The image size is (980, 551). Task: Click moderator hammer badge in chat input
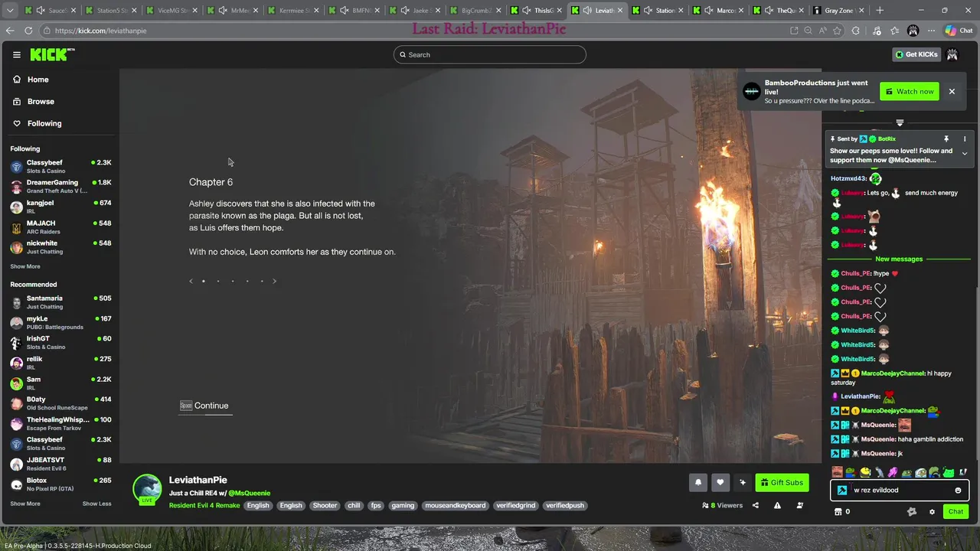pyautogui.click(x=842, y=490)
